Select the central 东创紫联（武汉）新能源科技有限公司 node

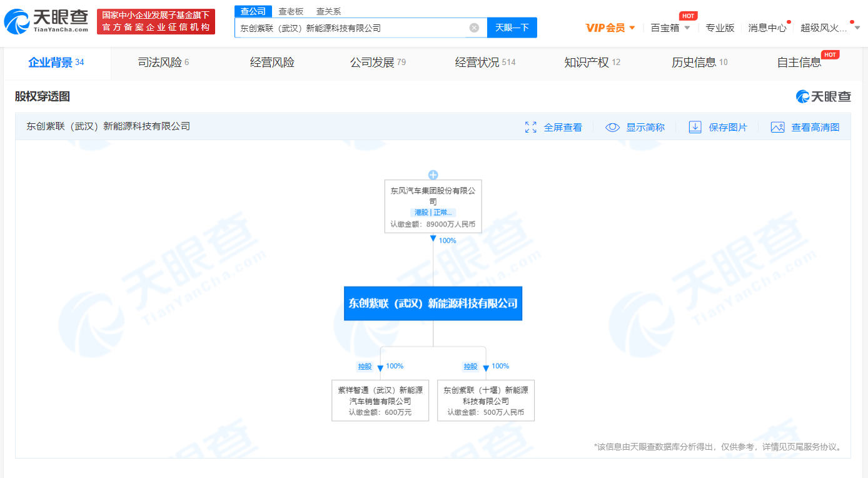coord(433,303)
